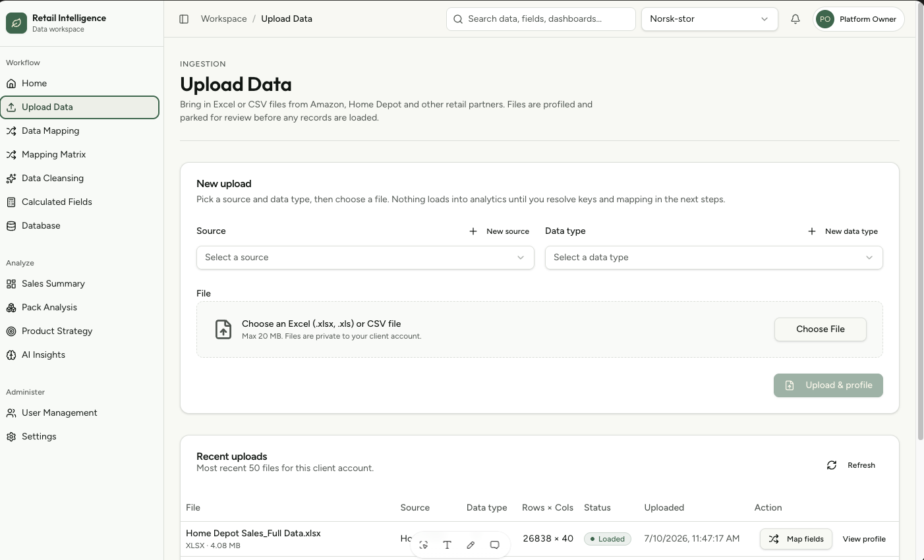Click the Uploaded column header
The image size is (924, 560).
(664, 508)
